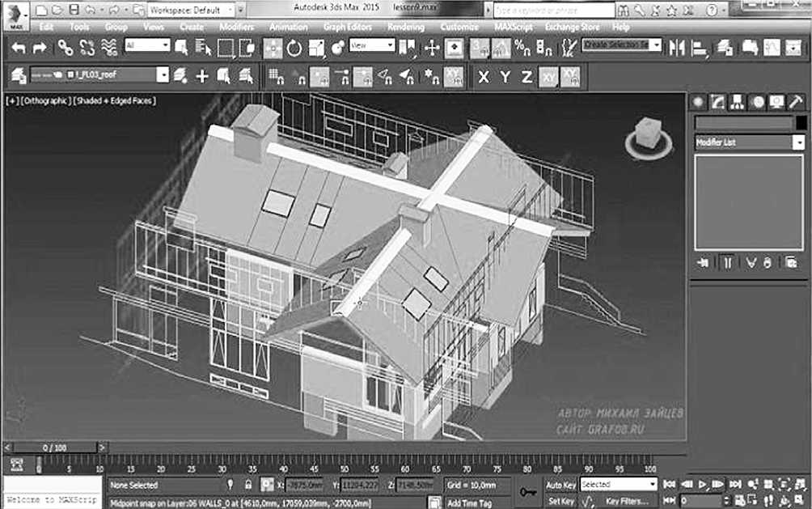The image size is (812, 509).
Task: Click the Pin Stack icon
Action: tap(703, 263)
